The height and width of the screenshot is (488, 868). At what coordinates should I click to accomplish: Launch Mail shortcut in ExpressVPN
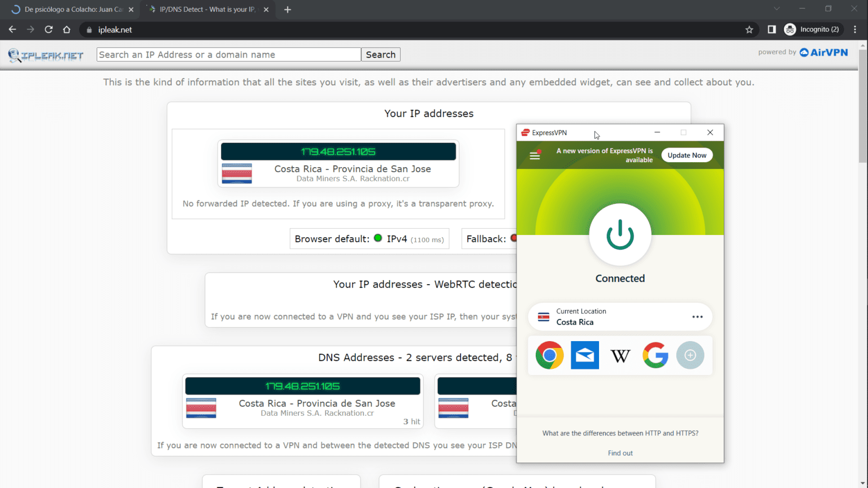tap(585, 355)
